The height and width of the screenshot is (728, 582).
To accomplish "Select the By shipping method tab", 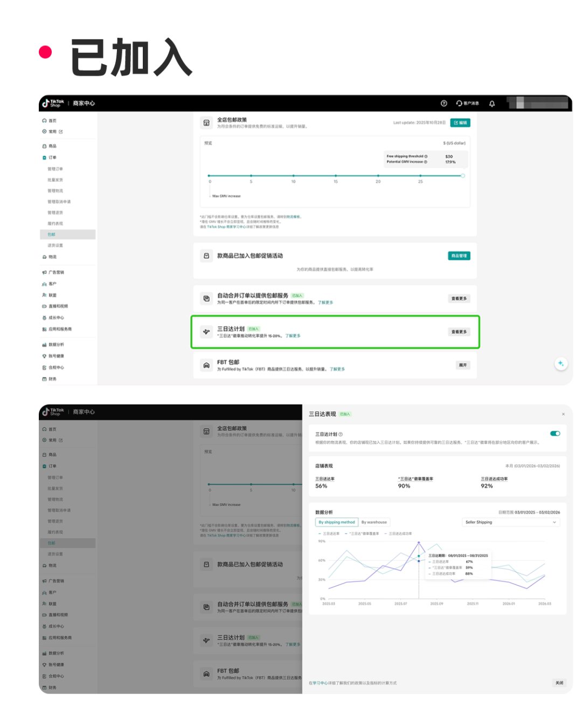I will tap(337, 522).
